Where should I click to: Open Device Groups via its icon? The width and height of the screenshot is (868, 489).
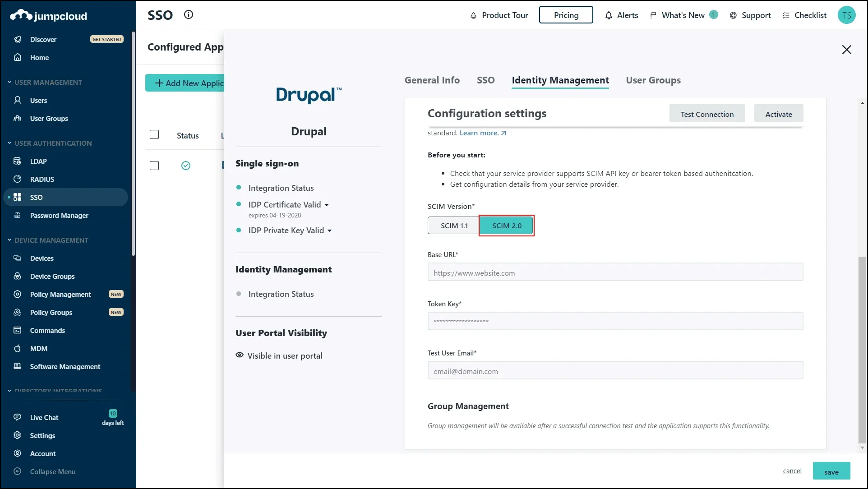tap(18, 276)
